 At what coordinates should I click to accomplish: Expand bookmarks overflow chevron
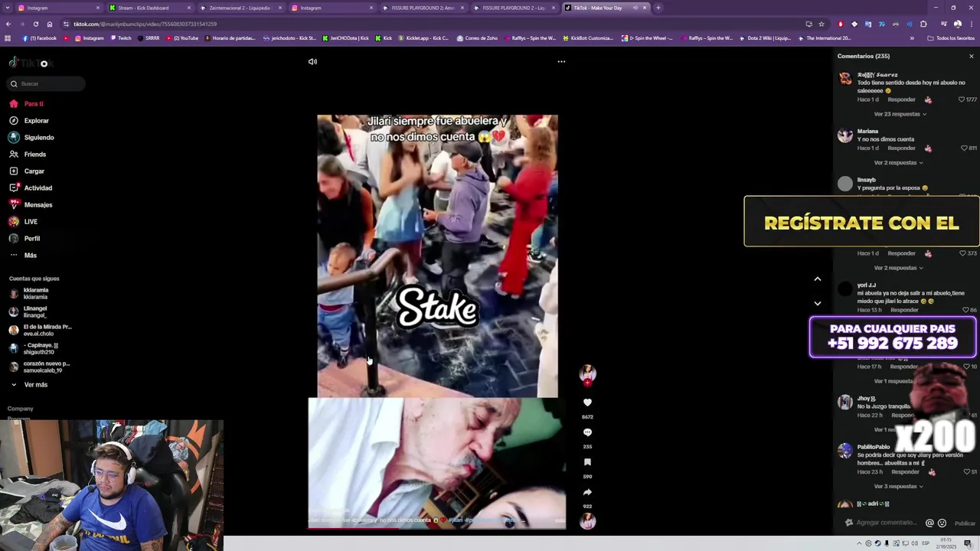point(910,38)
